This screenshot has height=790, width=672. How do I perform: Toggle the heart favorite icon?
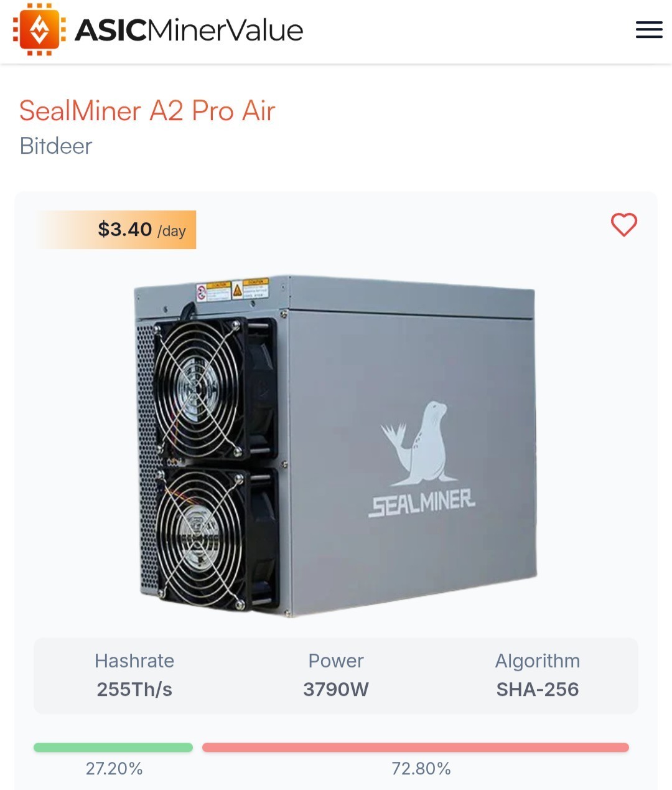(624, 225)
